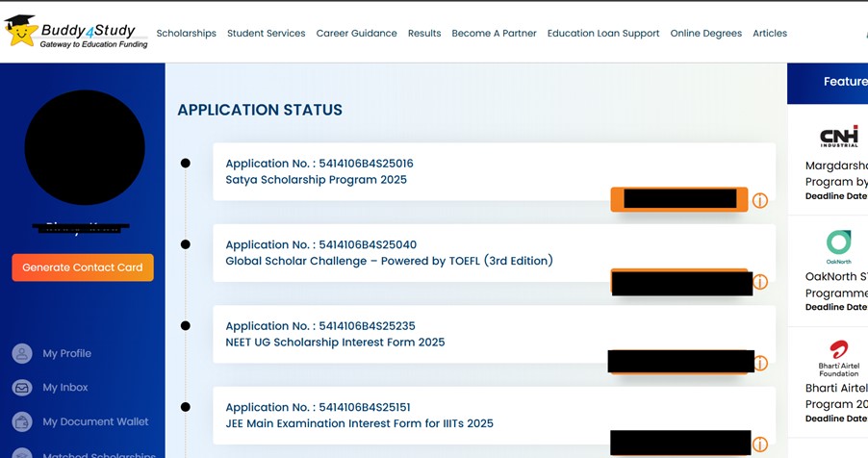Open the My Profile icon in sidebar

pyautogui.click(x=22, y=353)
